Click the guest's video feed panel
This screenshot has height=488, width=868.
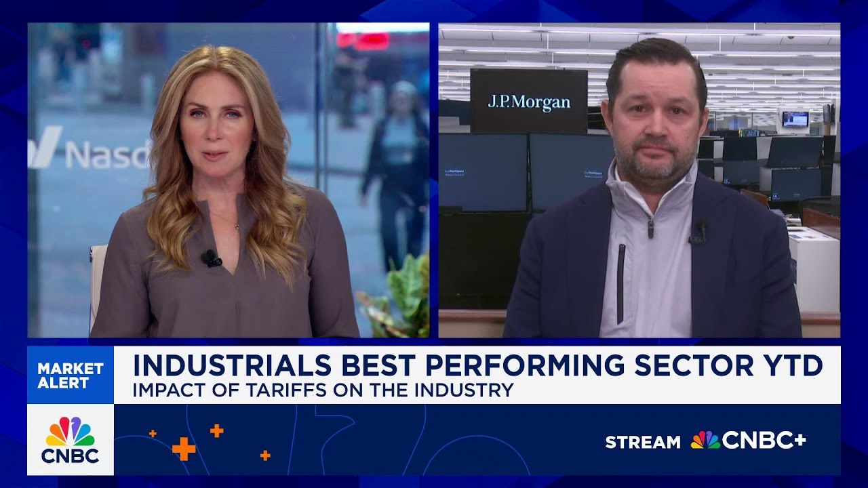639,180
